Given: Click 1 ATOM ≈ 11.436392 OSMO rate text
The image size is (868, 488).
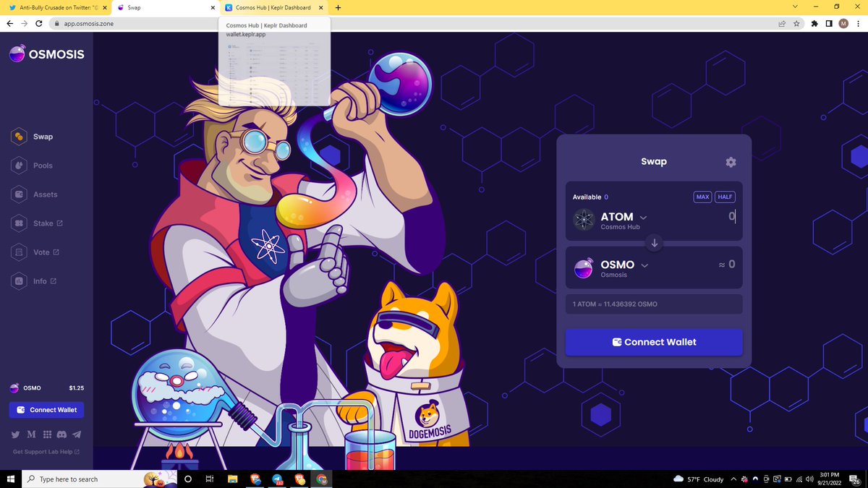Looking at the screenshot, I should click(615, 304).
